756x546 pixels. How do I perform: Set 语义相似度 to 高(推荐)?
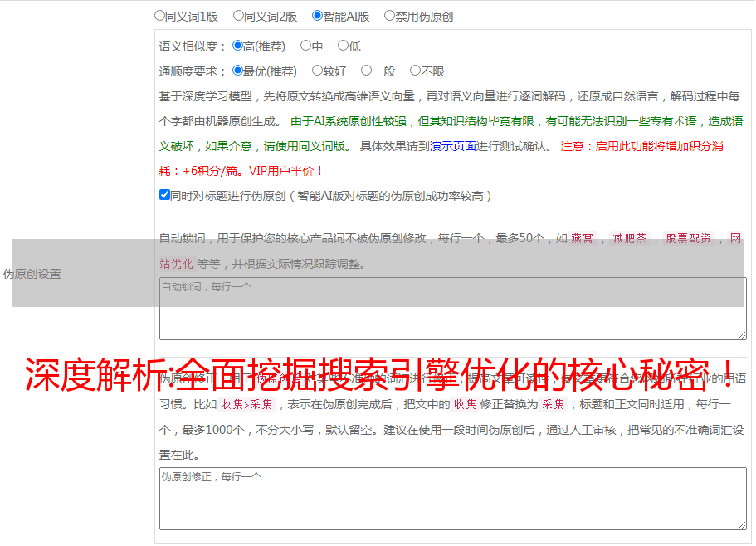pyautogui.click(x=237, y=46)
